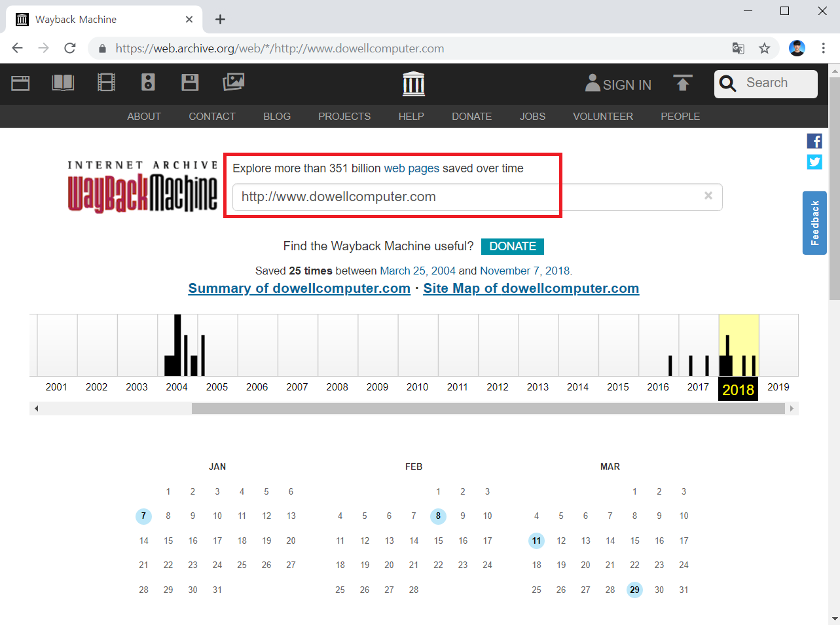Open Chrome profile avatar

tap(797, 48)
